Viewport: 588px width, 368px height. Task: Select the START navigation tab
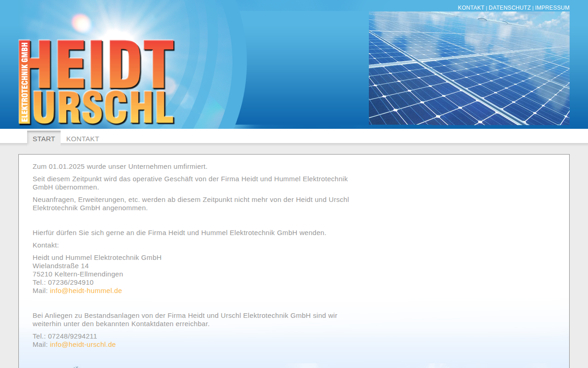(x=44, y=138)
